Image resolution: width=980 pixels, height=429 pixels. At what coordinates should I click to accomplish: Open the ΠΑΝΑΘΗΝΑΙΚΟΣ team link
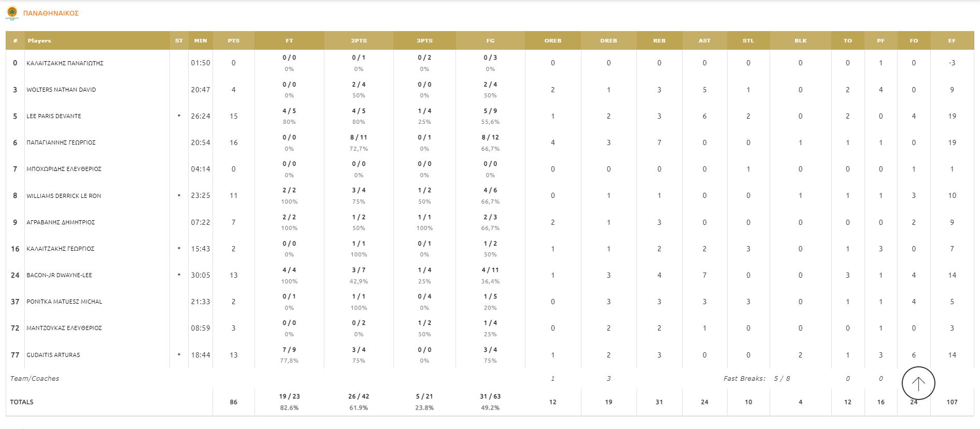51,13
